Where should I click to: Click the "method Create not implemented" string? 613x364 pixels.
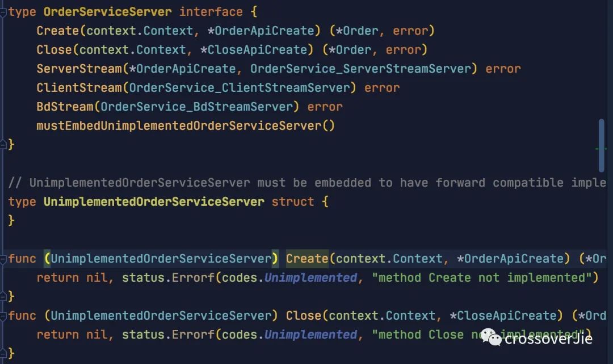(x=482, y=278)
